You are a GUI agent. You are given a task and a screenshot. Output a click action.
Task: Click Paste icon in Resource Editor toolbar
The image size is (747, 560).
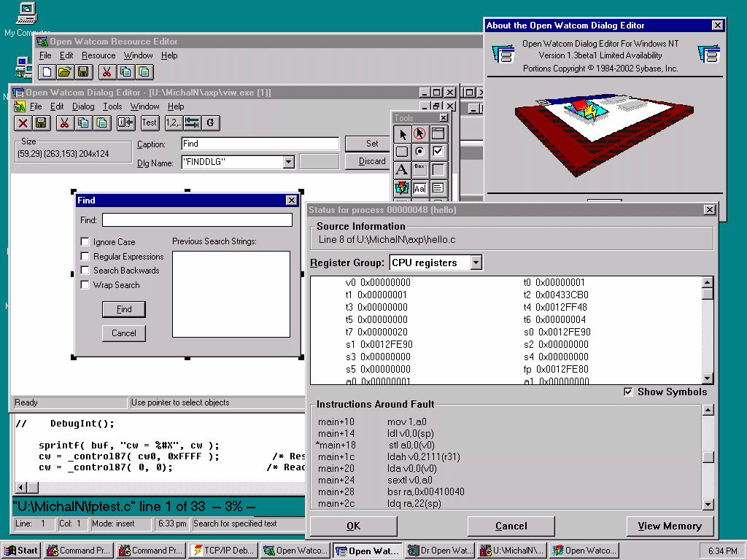(144, 72)
